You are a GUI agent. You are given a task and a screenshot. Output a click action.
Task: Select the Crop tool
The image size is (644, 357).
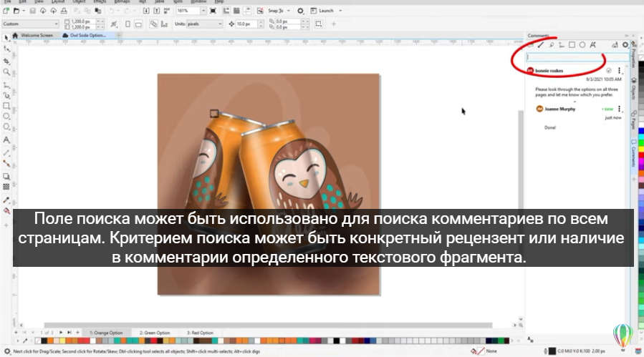coord(6,61)
